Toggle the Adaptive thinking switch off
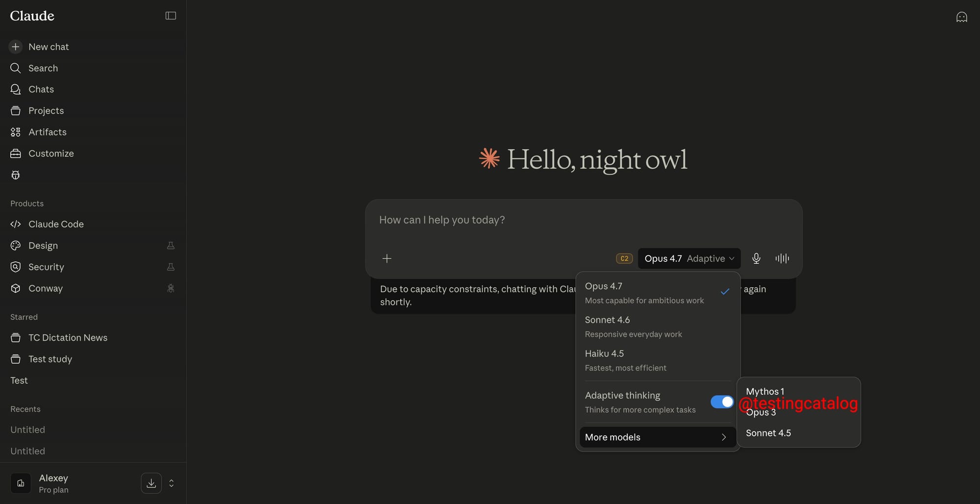This screenshot has width=980, height=504. pyautogui.click(x=722, y=402)
